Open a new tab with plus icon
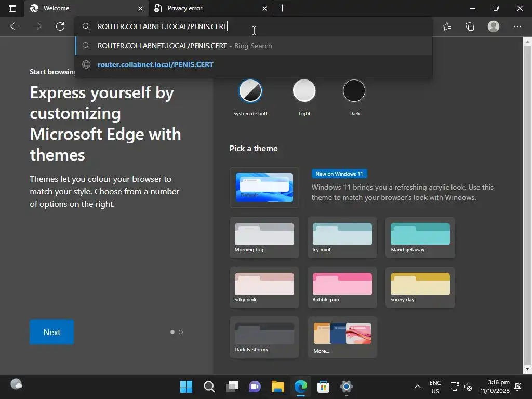This screenshot has width=532, height=399. (282, 8)
